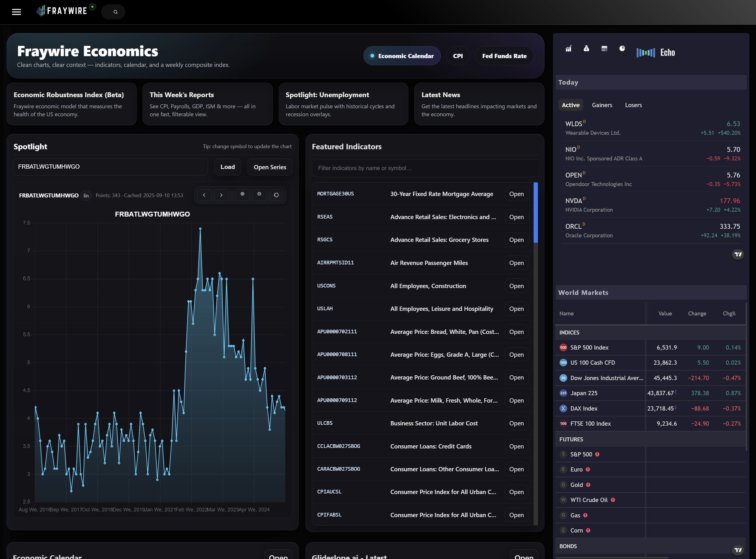Click the Dow Jones row icon
756x559 pixels.
[x=563, y=378]
